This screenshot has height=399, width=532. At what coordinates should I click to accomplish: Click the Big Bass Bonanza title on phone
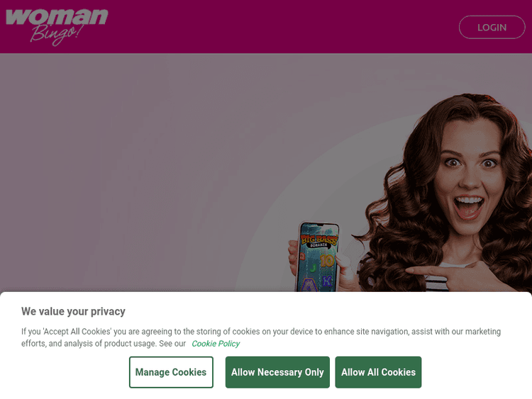(x=319, y=240)
